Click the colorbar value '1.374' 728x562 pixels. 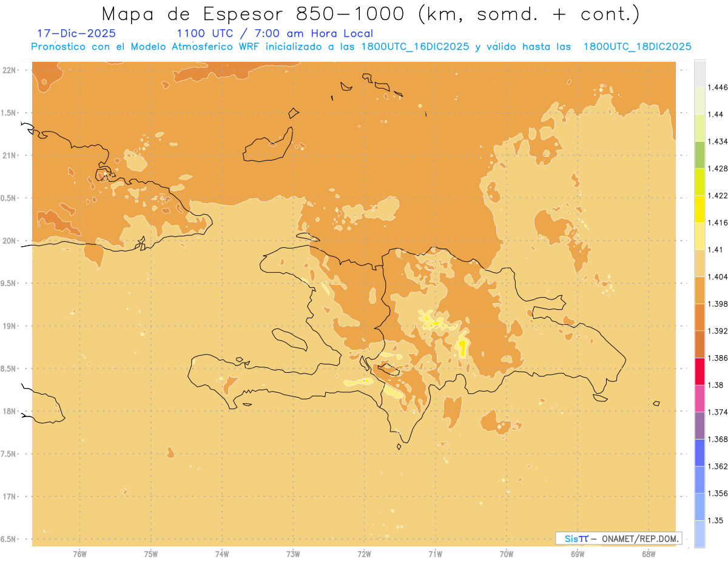(x=718, y=412)
